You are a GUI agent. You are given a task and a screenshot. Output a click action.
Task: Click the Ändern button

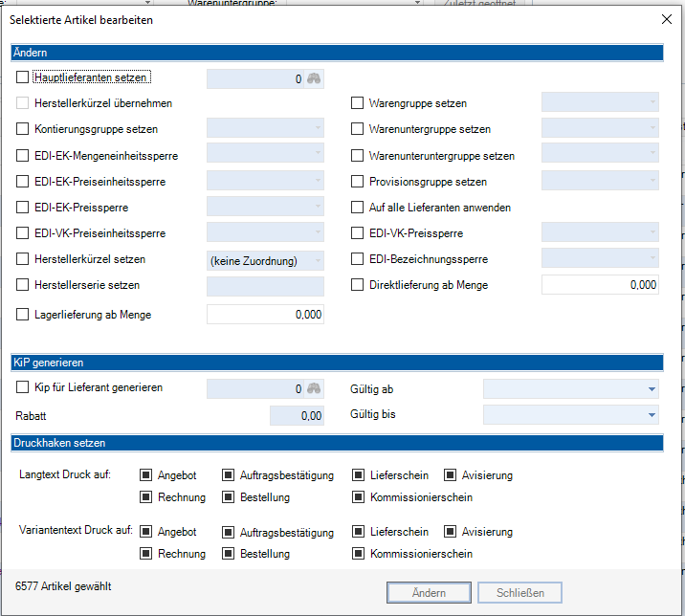(429, 593)
